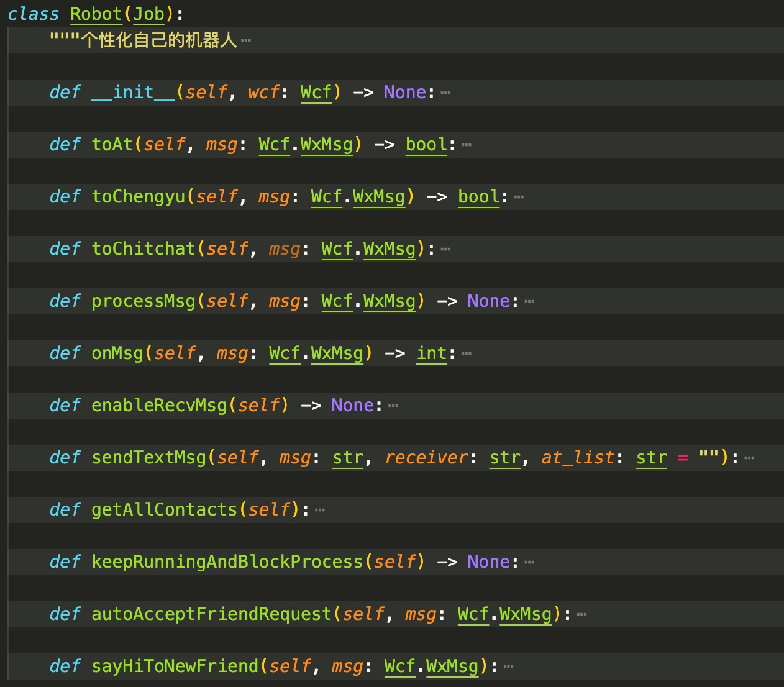The image size is (784, 687).
Task: Click the keepRunningAndBlockProcess function name
Action: point(227,562)
